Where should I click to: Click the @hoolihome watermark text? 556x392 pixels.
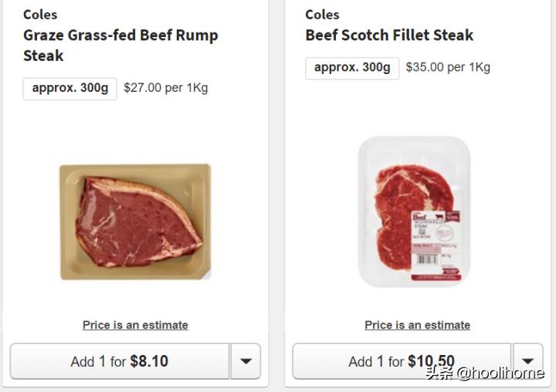click(500, 373)
